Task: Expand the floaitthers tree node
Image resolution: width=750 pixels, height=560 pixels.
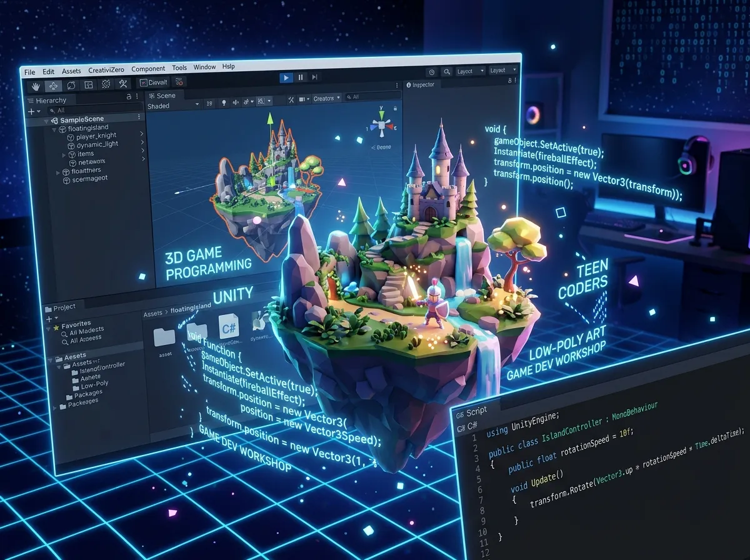Action: click(x=58, y=172)
